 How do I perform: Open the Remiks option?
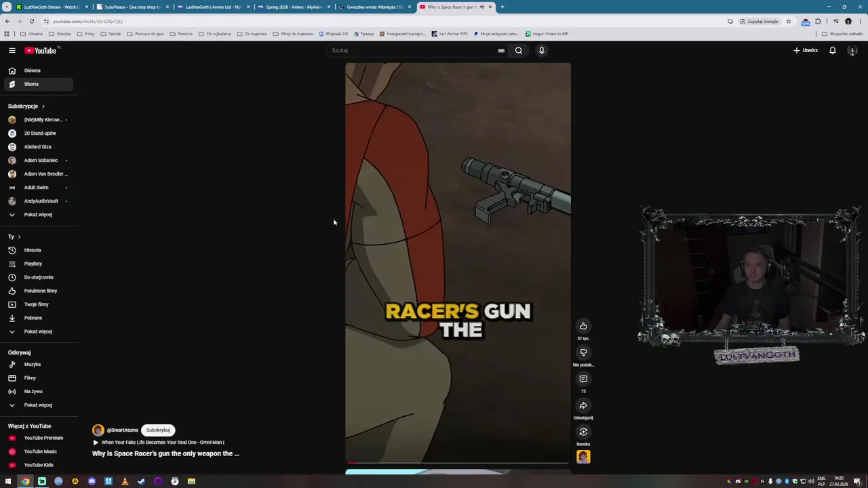click(x=583, y=432)
